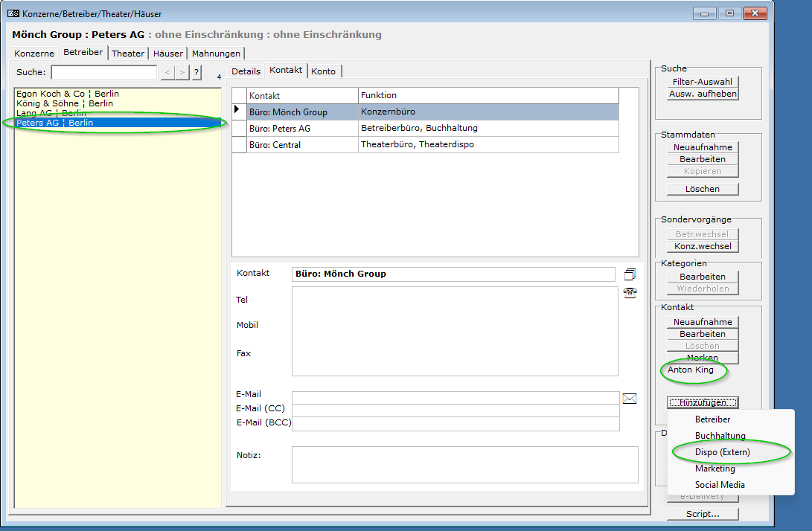The width and height of the screenshot is (812, 531).
Task: Switch to the Konzerne tab
Action: (34, 54)
